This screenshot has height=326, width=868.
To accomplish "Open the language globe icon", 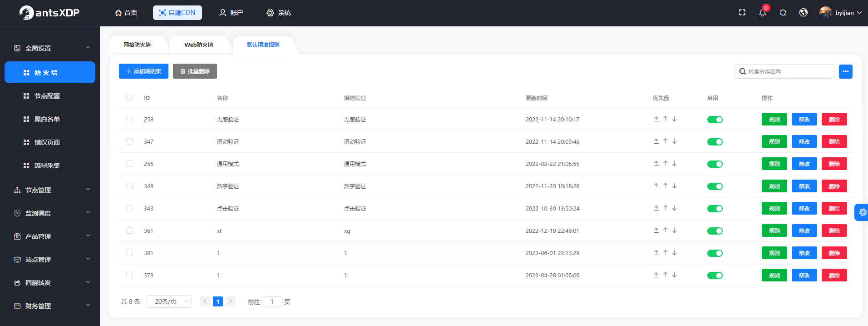I will [804, 13].
